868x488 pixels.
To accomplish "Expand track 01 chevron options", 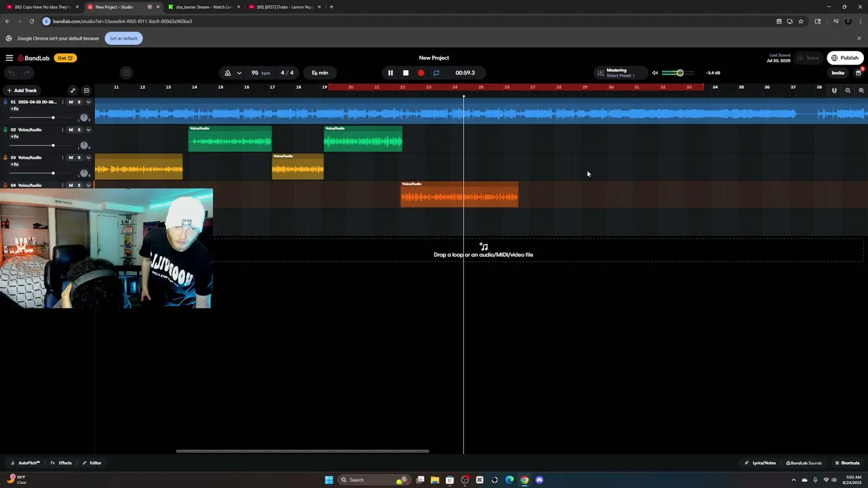I will (x=88, y=102).
